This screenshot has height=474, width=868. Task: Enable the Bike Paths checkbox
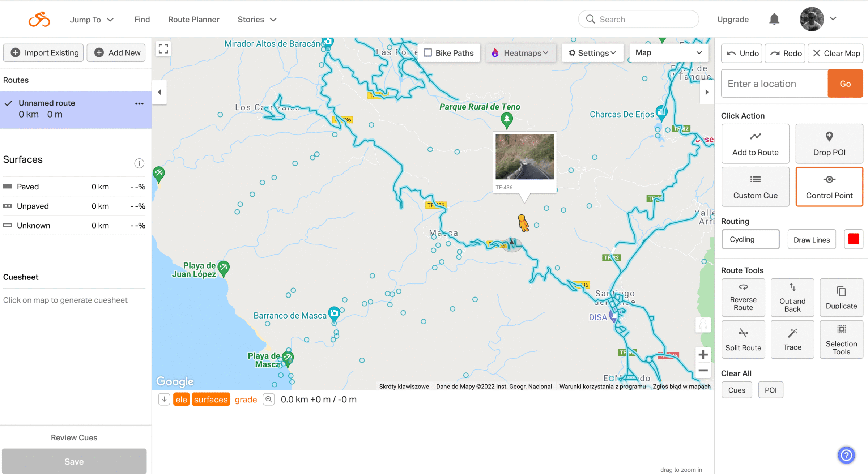click(428, 53)
